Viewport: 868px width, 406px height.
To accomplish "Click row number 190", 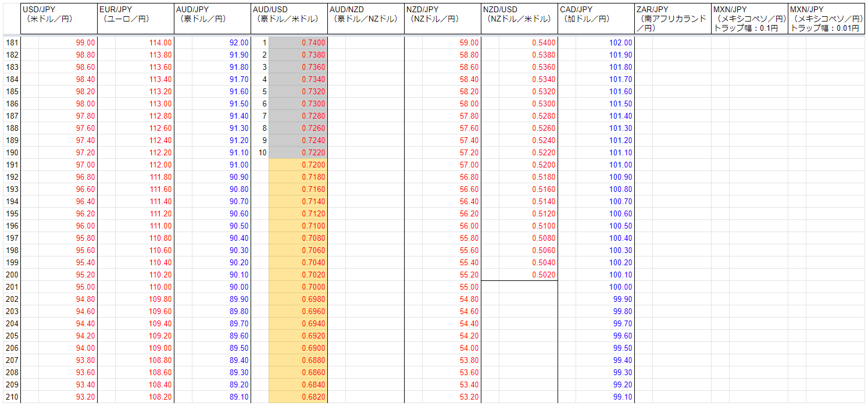I will (12, 152).
